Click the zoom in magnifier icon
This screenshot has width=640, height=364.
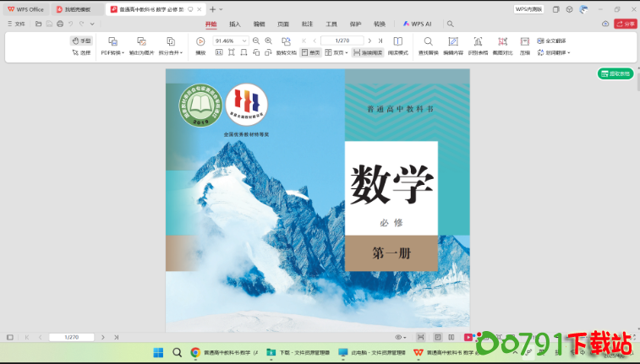pyautogui.click(x=269, y=41)
